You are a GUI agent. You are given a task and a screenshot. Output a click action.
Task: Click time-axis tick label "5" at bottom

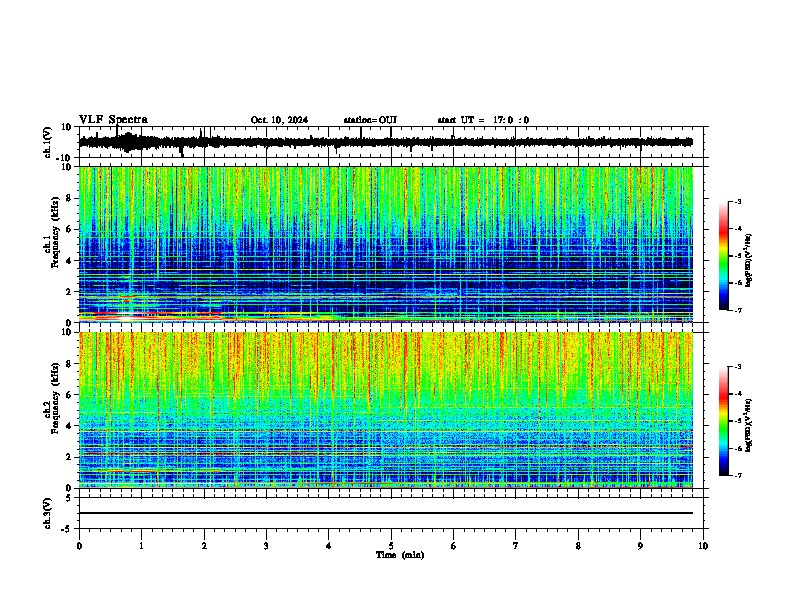pyautogui.click(x=391, y=546)
